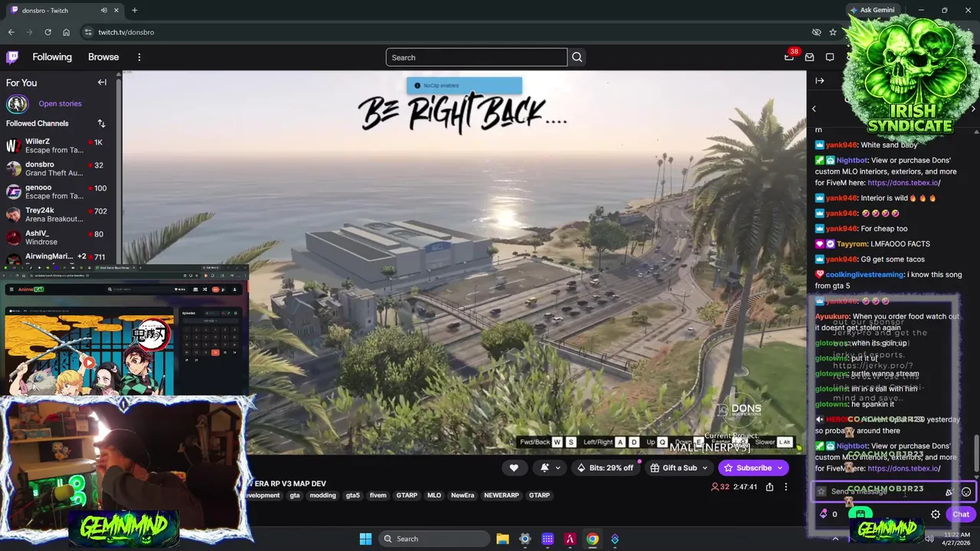Open the Whispers chat bubble icon
This screenshot has height=551, width=980.
830,57
